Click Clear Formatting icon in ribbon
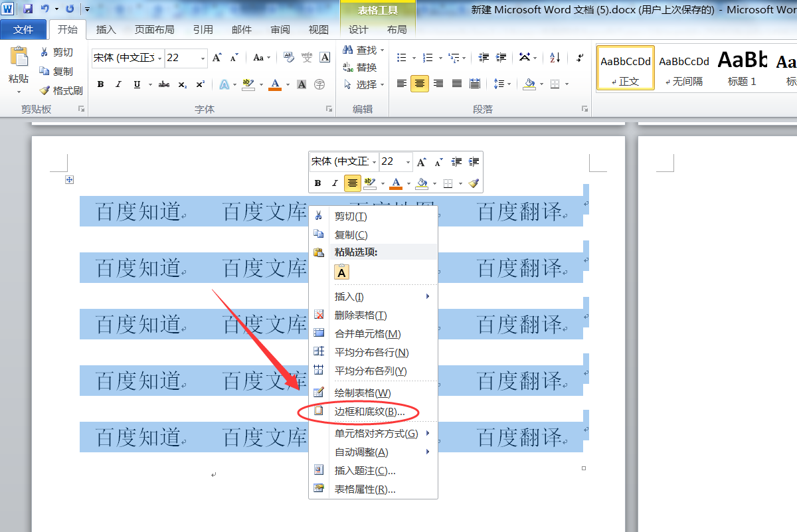 289,58
